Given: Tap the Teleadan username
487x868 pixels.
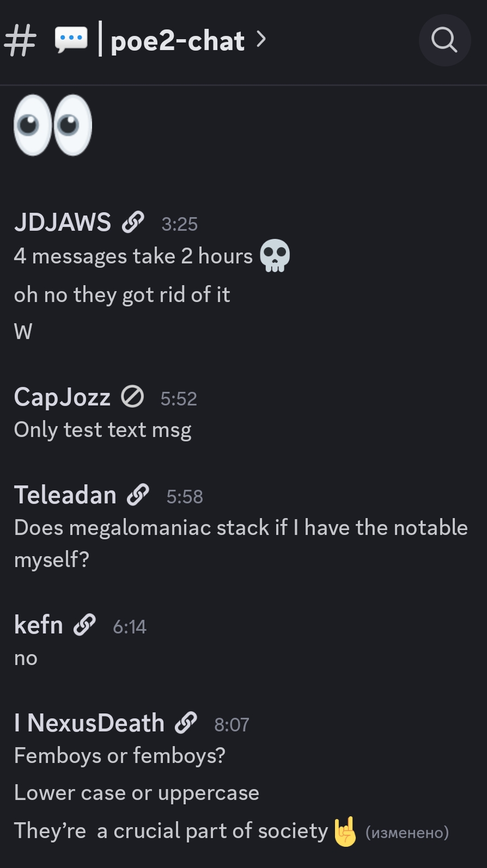Looking at the screenshot, I should [65, 495].
